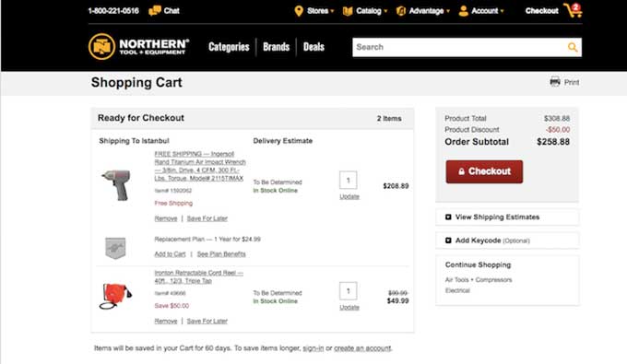The height and width of the screenshot is (364, 627).
Task: Open the Ironton cord reel thumbnail
Action: tap(115, 296)
